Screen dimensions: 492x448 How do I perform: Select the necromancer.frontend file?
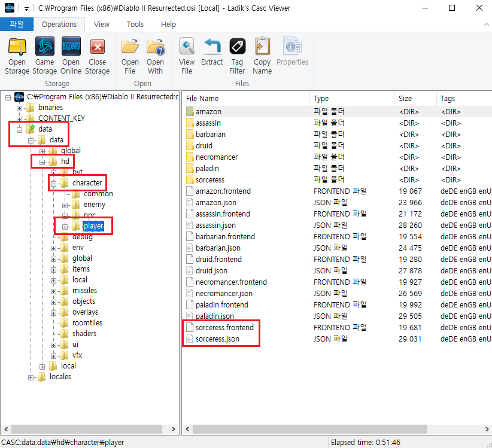point(231,282)
